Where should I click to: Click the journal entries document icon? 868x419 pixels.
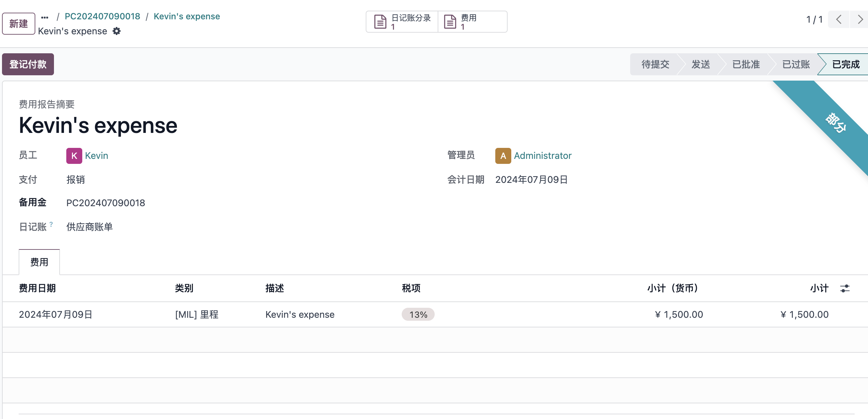pyautogui.click(x=380, y=22)
